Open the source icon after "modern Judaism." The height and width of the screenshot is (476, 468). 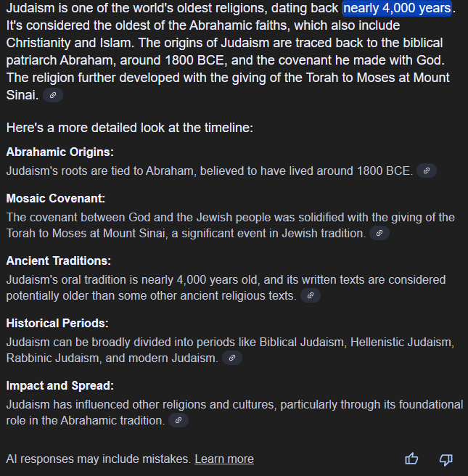point(232,358)
